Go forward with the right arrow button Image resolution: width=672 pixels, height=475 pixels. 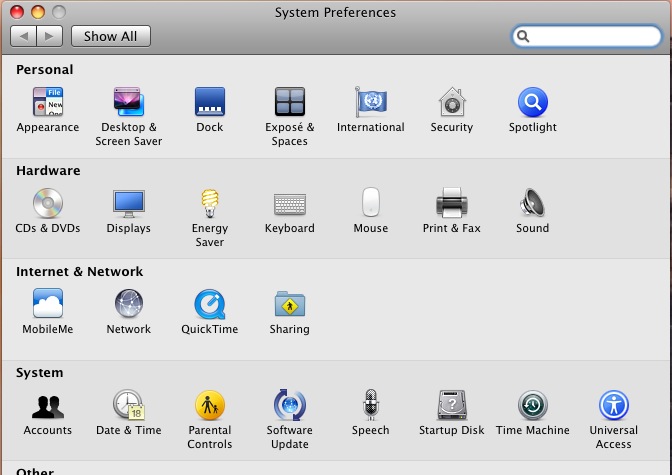[x=50, y=36]
